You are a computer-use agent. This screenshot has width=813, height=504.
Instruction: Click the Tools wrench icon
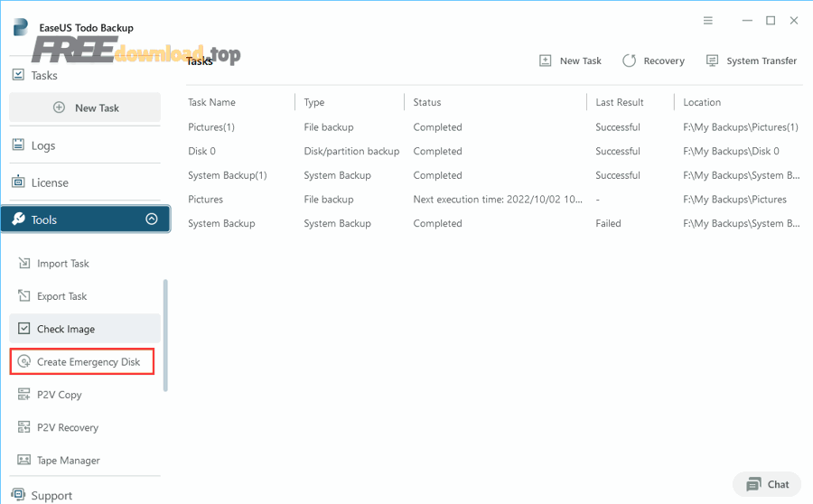tap(19, 219)
